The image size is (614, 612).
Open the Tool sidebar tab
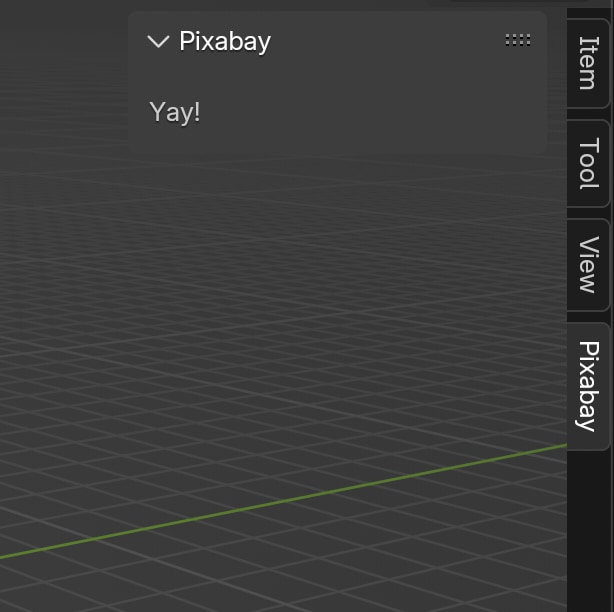click(588, 163)
